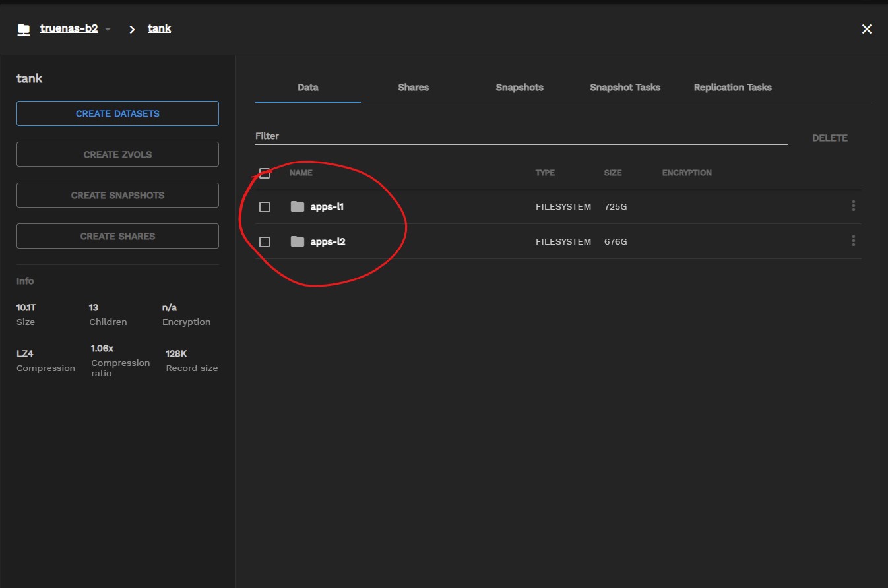Image resolution: width=888 pixels, height=588 pixels.
Task: Click the ENCRYPTION column header
Action: (x=687, y=173)
